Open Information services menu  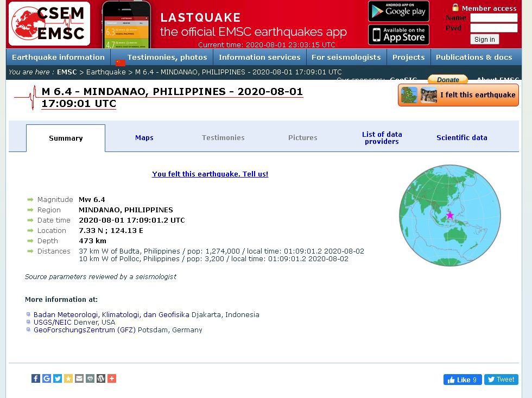click(x=259, y=57)
